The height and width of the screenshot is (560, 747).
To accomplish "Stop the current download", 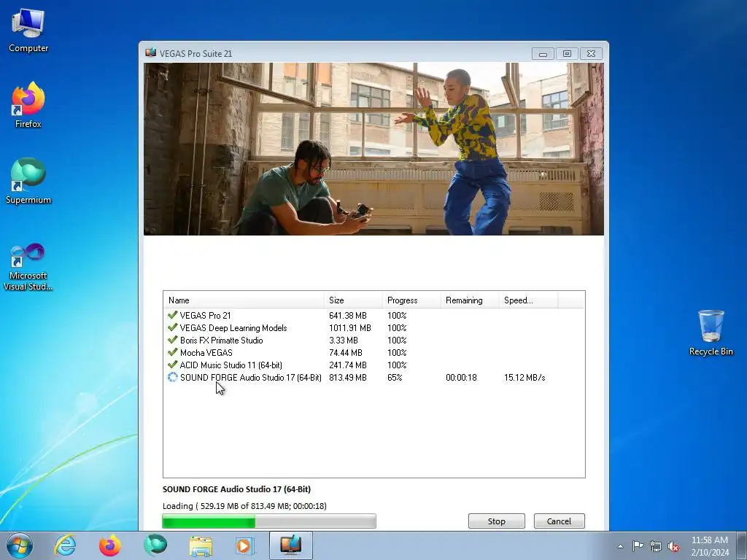I will (x=496, y=521).
